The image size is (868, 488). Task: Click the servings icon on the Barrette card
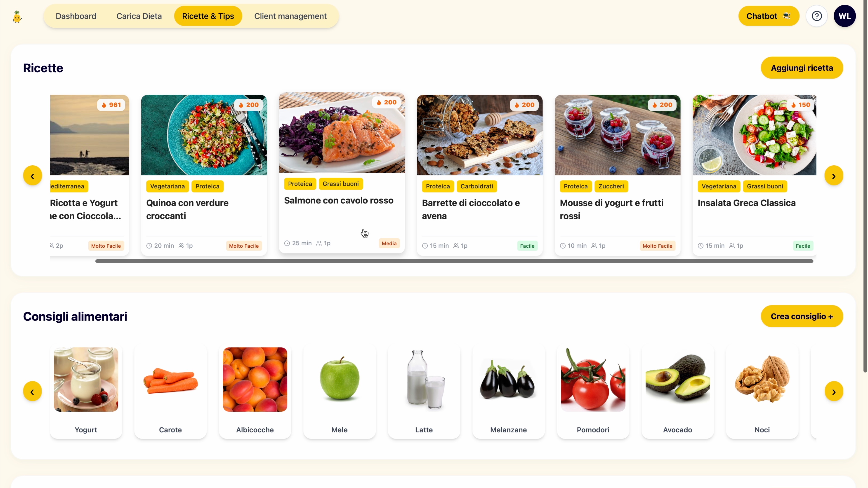pyautogui.click(x=456, y=246)
